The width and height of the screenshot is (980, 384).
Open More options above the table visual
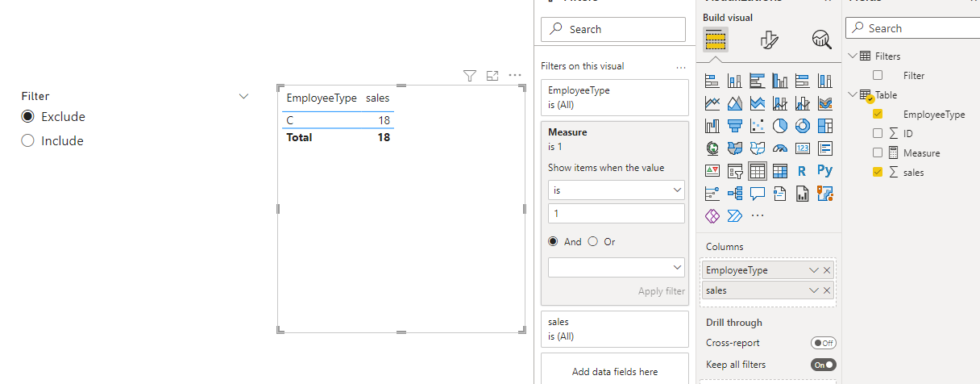click(516, 75)
